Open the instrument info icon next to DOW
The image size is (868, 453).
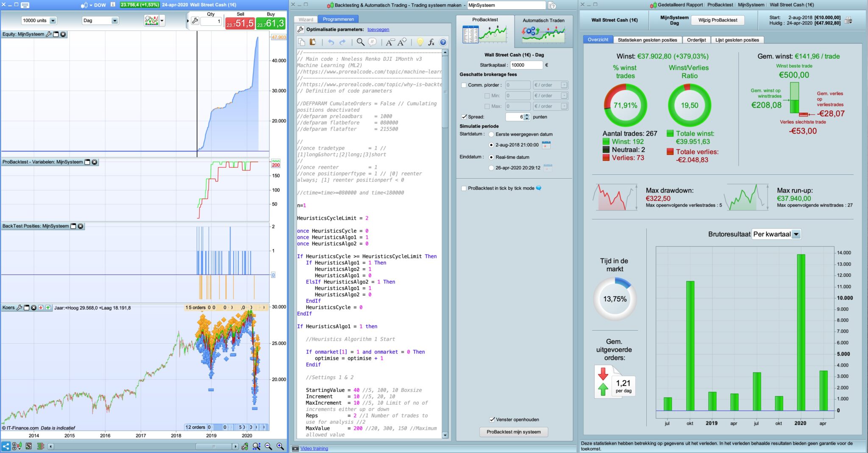point(113,5)
